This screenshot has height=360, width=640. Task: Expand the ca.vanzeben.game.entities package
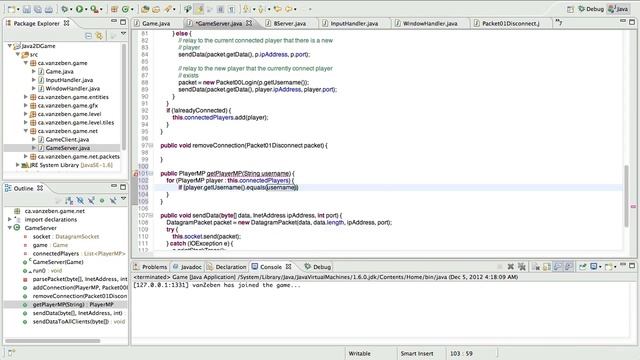26,97
